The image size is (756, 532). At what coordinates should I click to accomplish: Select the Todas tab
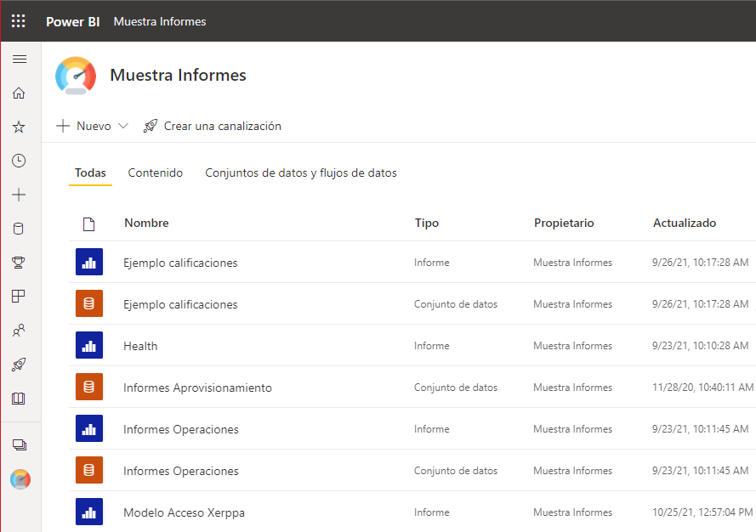point(90,173)
